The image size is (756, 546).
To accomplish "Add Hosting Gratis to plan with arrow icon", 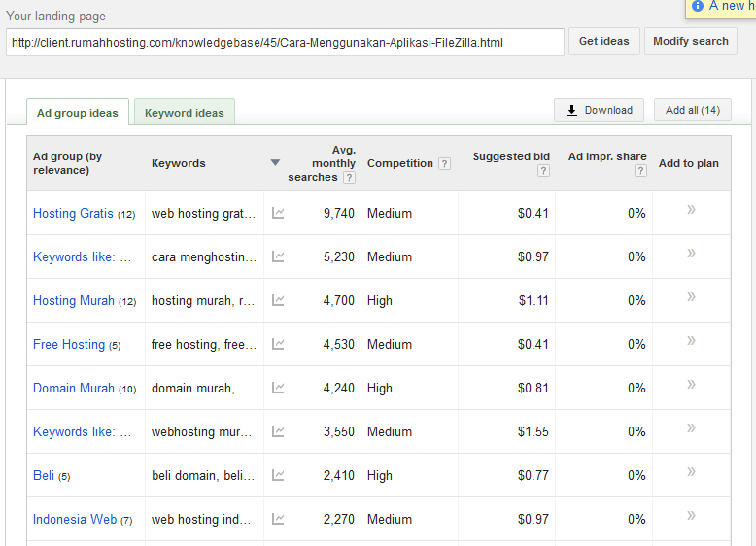I will [691, 210].
